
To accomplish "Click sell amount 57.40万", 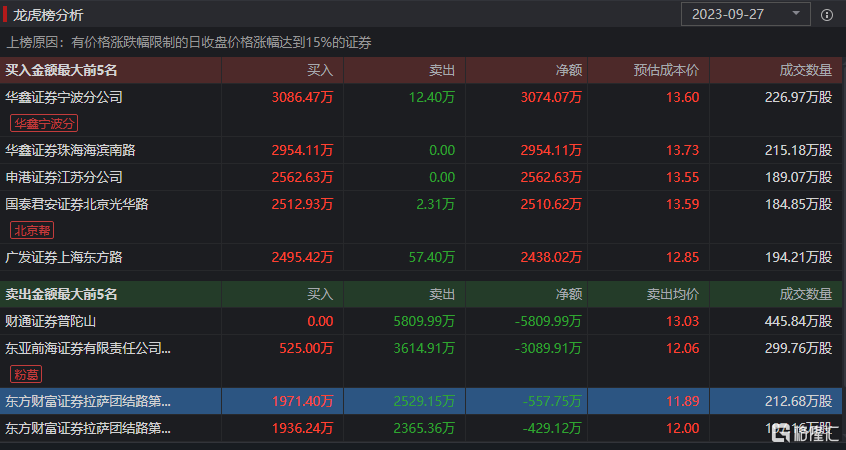I will 432,257.
